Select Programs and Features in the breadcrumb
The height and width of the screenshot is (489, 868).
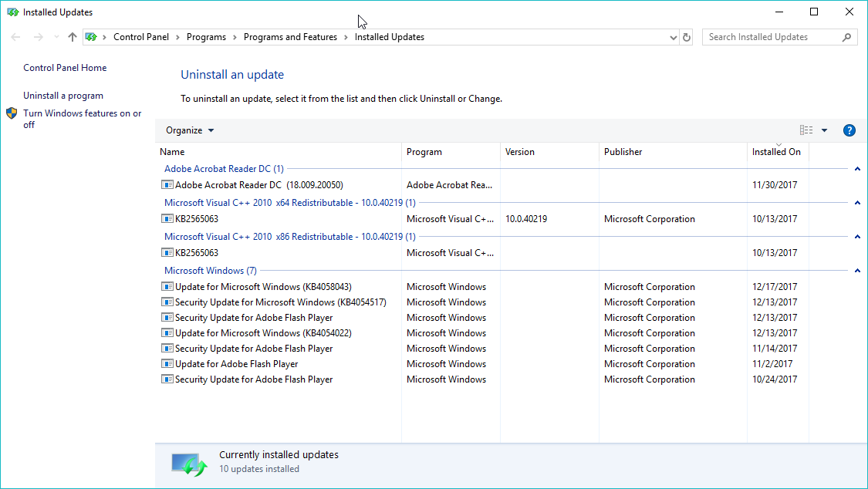click(290, 37)
